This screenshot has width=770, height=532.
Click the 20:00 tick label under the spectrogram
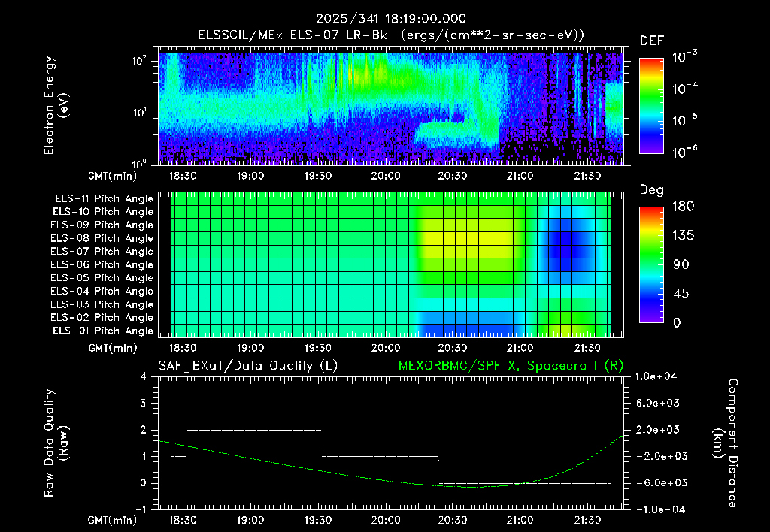coord(385,176)
